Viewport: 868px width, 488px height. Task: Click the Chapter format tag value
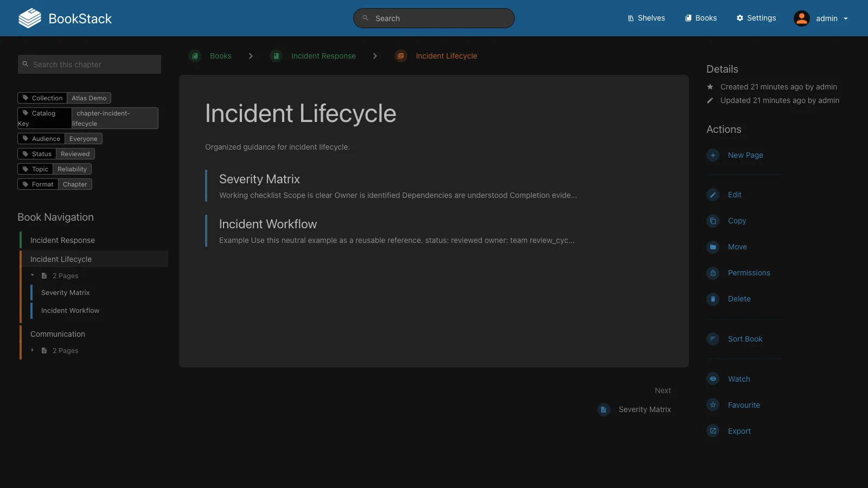pos(75,184)
